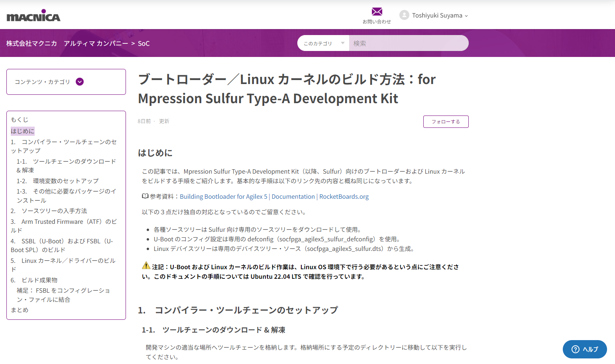Screen dimensions: 615x364
Task: Click the ヘルプ help button
Action: (x=585, y=349)
